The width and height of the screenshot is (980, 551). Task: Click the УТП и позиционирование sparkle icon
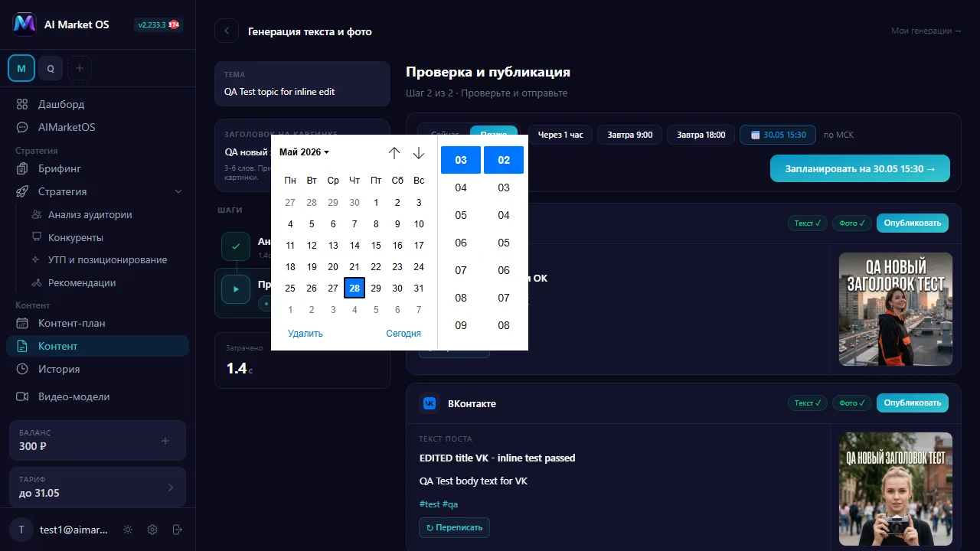point(36,260)
